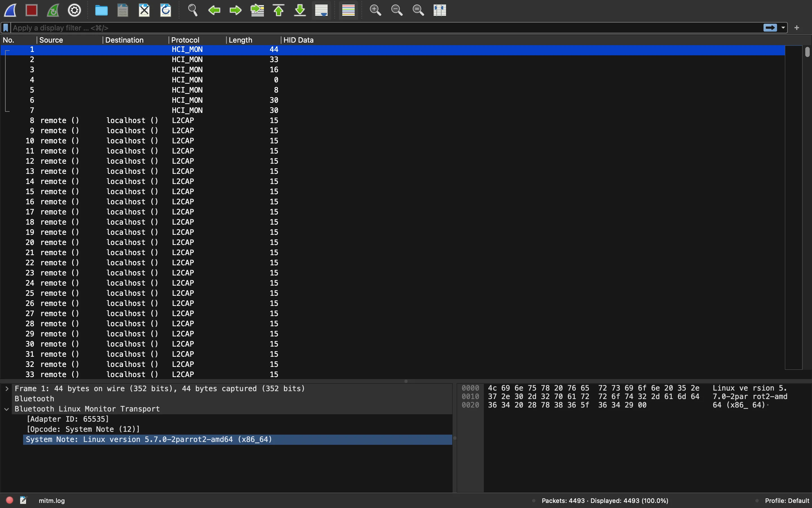Sort by the Source column header

click(69, 40)
